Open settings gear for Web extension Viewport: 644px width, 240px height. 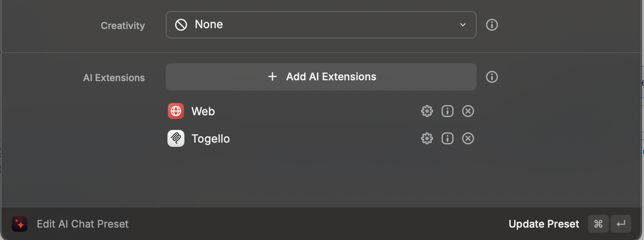427,111
